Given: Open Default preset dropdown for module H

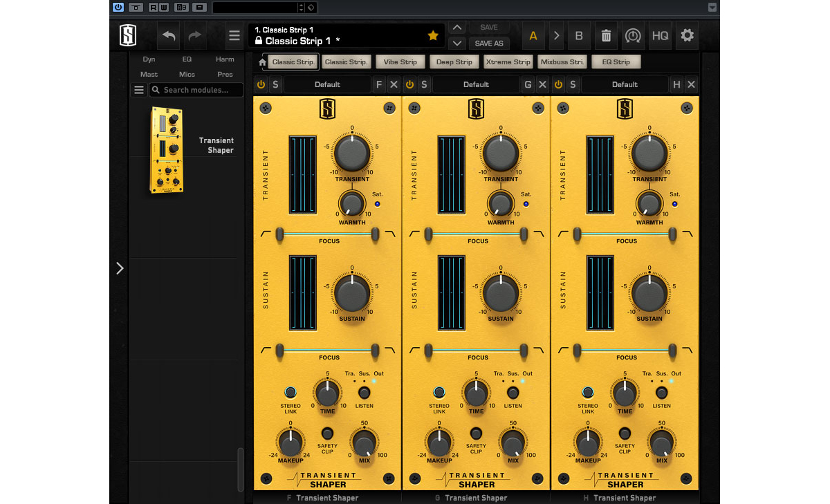Looking at the screenshot, I should (x=625, y=84).
